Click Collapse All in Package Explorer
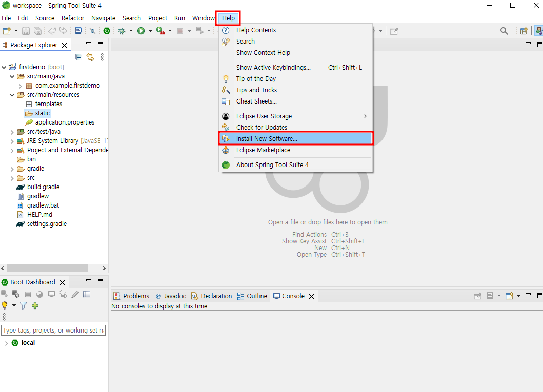This screenshot has height=392, width=543. tap(78, 57)
